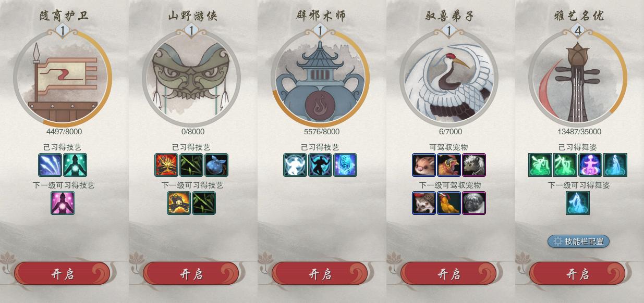The height and width of the screenshot is (303, 644).
Task: Click the 开启 button under 雅艺名优
Action: coord(577,274)
